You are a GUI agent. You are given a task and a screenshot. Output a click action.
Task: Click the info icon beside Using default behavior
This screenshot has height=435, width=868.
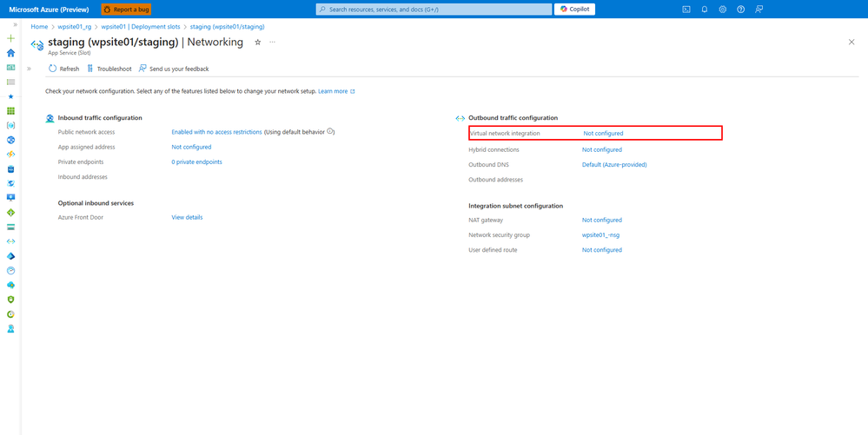point(330,132)
